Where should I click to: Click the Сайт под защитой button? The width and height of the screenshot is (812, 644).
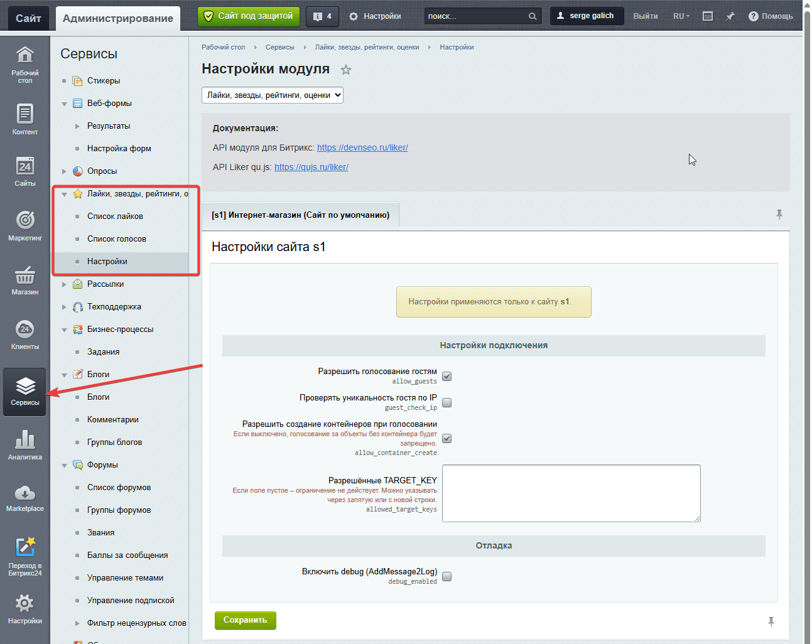(x=249, y=16)
